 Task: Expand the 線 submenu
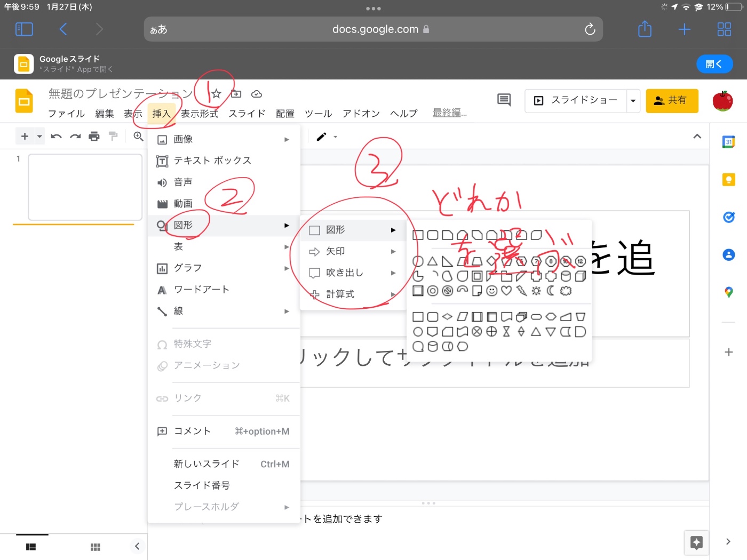pyautogui.click(x=224, y=311)
